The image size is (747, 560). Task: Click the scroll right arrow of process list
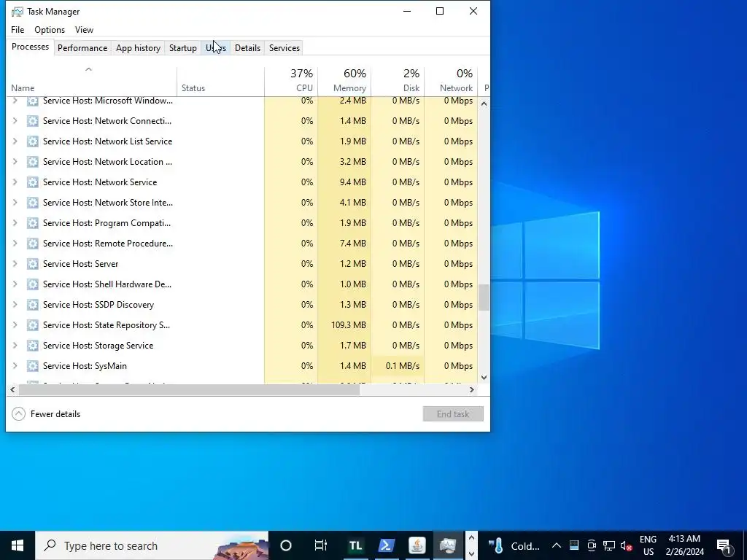point(472,390)
